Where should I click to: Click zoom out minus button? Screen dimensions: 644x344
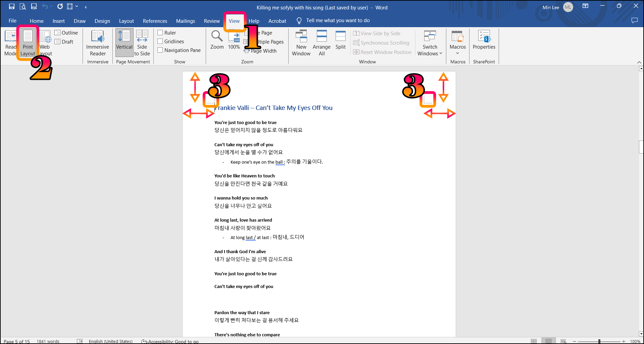tap(574, 341)
